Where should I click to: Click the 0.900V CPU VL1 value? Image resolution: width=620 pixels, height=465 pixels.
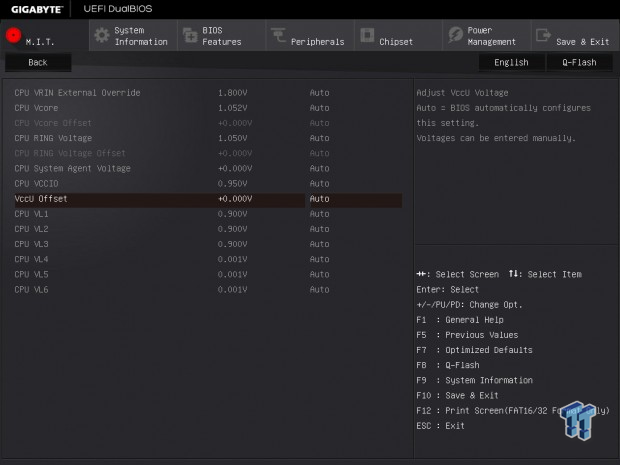coord(232,214)
